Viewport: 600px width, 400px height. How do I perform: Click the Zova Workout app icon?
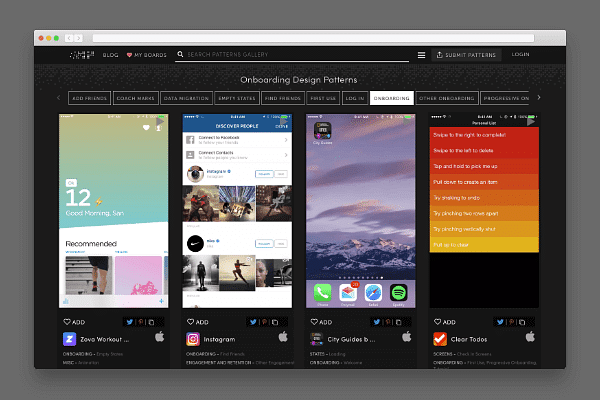pos(69,339)
